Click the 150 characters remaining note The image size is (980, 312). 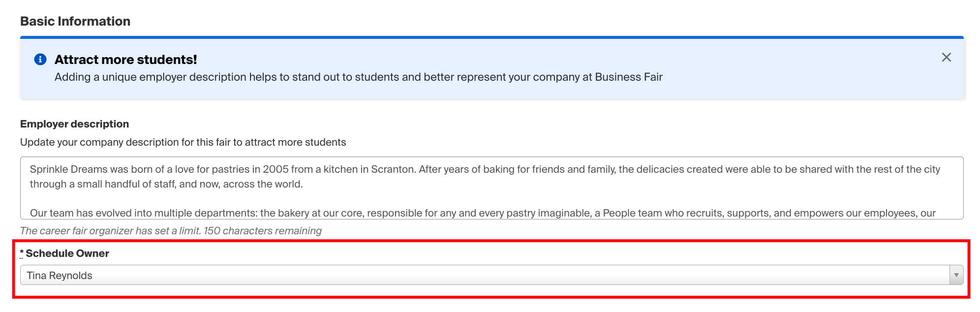[262, 231]
